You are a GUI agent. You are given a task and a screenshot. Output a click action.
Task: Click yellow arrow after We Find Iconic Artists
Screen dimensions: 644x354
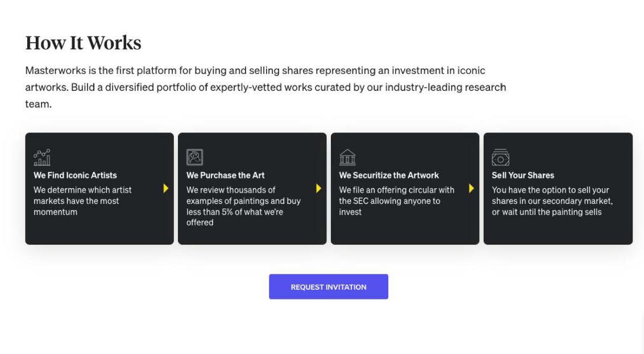(x=165, y=188)
